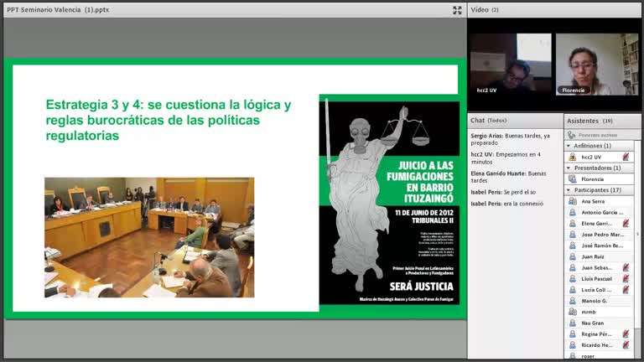The image size is (644, 362).
Task: Collapse the Presentadores (1) group
Action: [x=569, y=168]
